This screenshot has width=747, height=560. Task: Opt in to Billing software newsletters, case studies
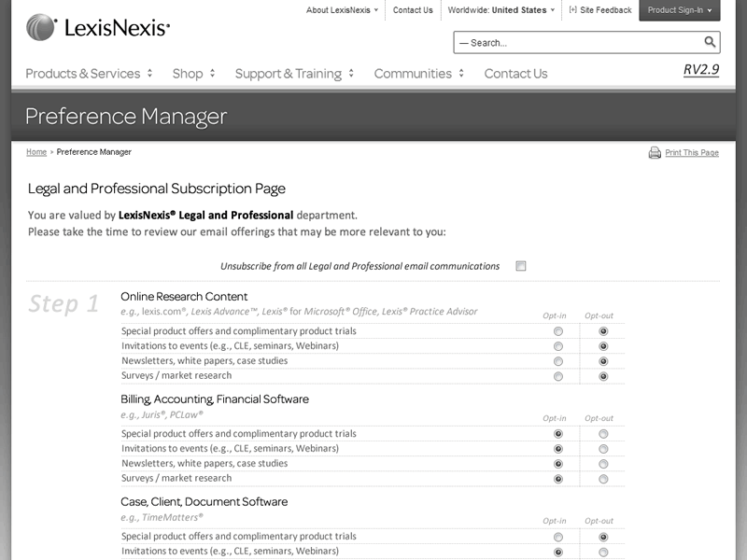coord(557,464)
